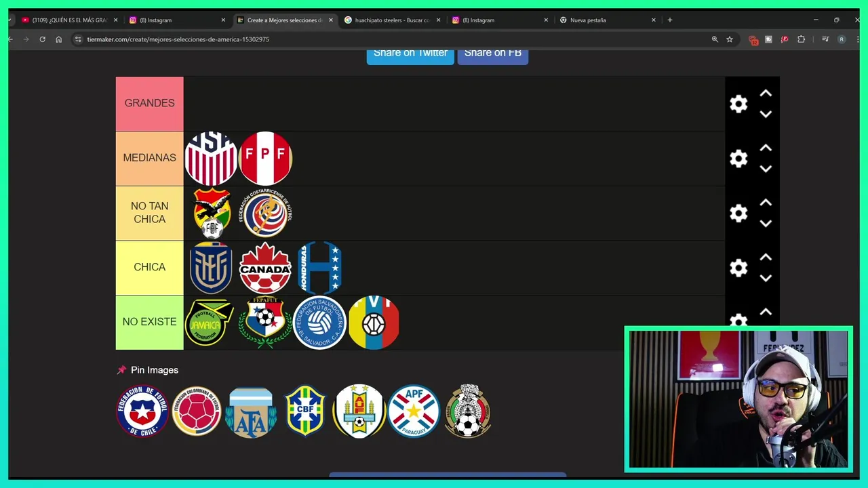
Task: Pick the Federacion de Futbol de Chile logo
Action: [142, 411]
